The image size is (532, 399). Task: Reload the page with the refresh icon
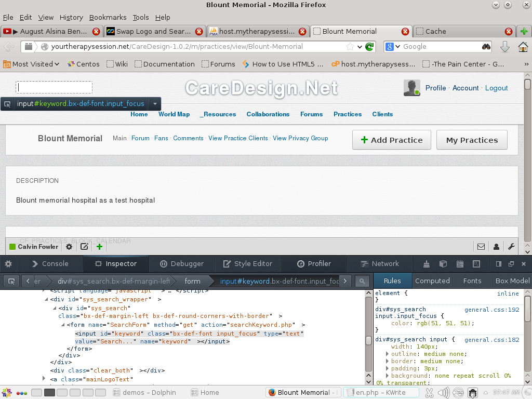click(369, 47)
